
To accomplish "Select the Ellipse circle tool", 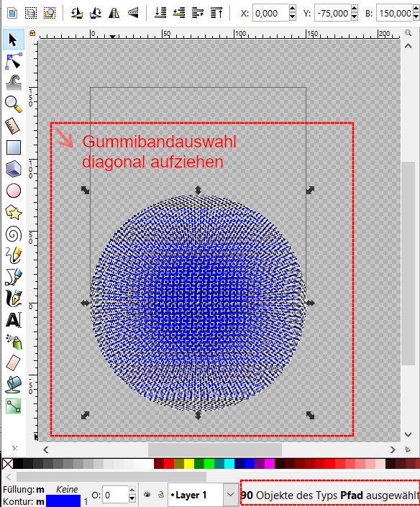I will (x=13, y=191).
